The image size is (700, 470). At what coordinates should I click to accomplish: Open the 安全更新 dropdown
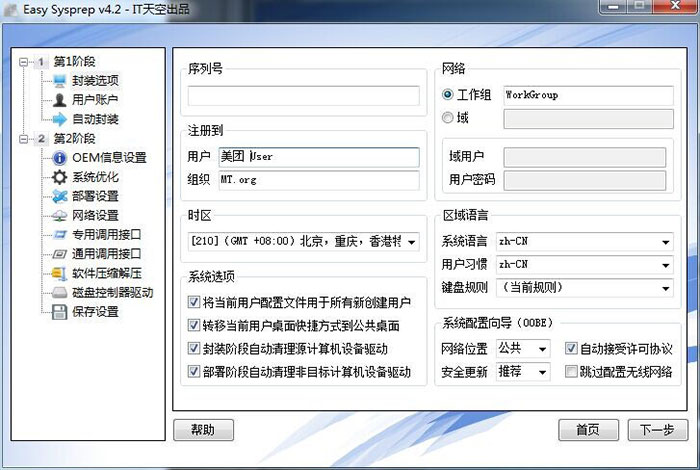coord(542,372)
